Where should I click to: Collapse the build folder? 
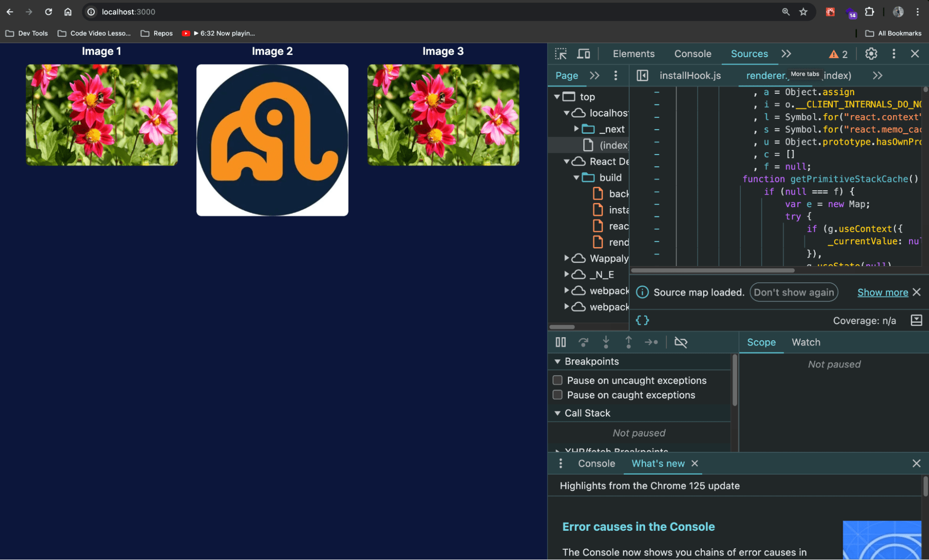click(x=576, y=177)
